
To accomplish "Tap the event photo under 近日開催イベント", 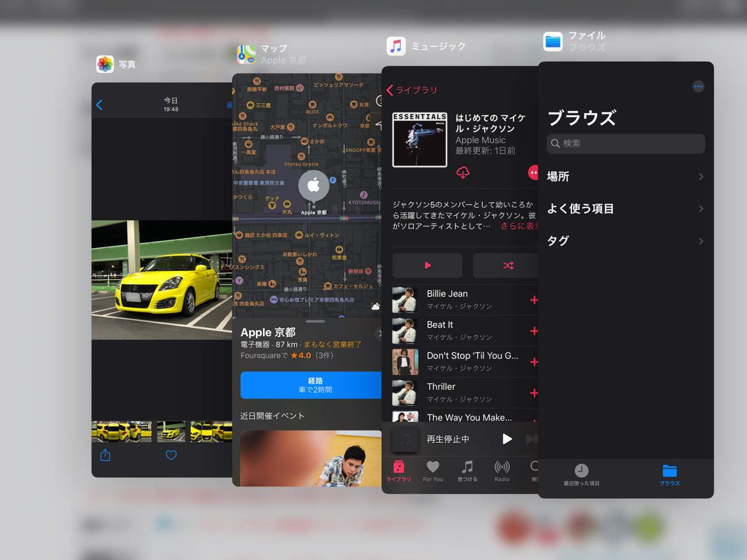I will click(310, 459).
